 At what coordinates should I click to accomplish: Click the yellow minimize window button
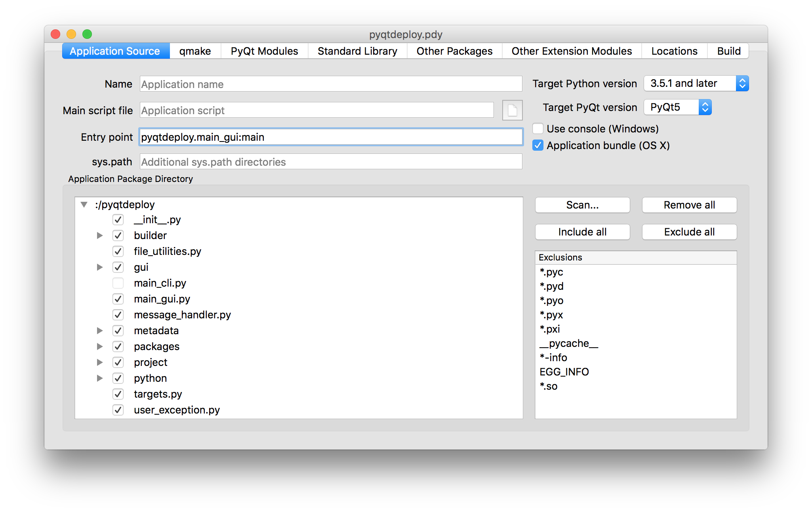71,34
